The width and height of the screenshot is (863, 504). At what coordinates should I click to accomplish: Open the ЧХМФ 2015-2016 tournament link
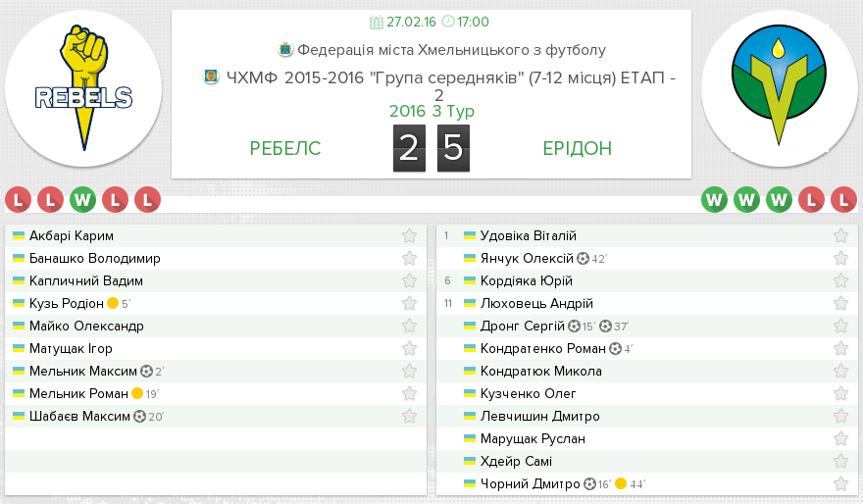(x=451, y=86)
